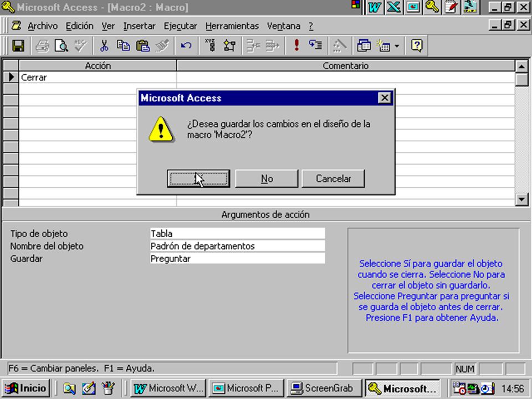532x399 pixels.
Task: Show the Database Window via toolbar icon
Action: pyautogui.click(x=364, y=45)
